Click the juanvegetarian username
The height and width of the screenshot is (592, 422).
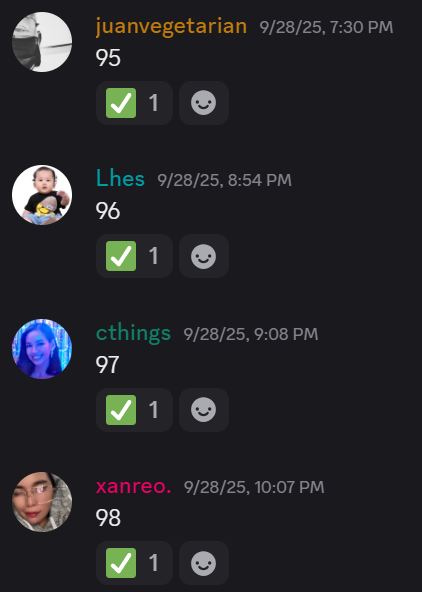click(171, 26)
